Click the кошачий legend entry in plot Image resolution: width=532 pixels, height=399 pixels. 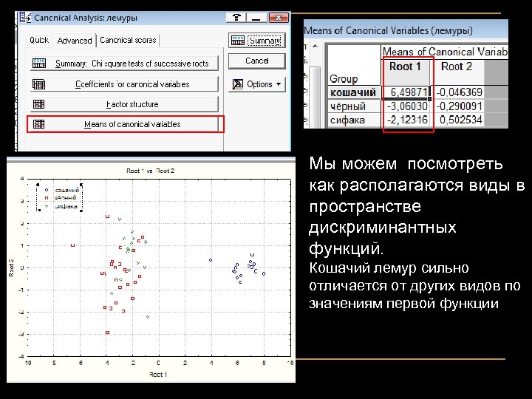tap(62, 190)
